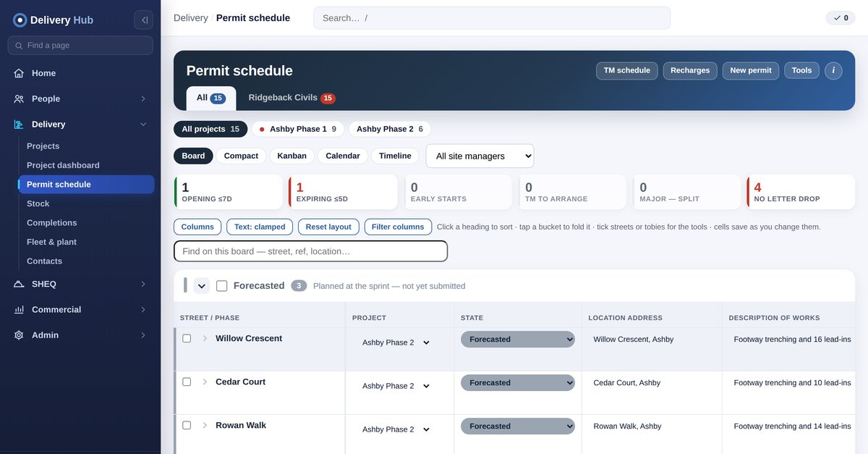Click the Expiring ≤5D stat card
The width and height of the screenshot is (868, 454).
[343, 192]
